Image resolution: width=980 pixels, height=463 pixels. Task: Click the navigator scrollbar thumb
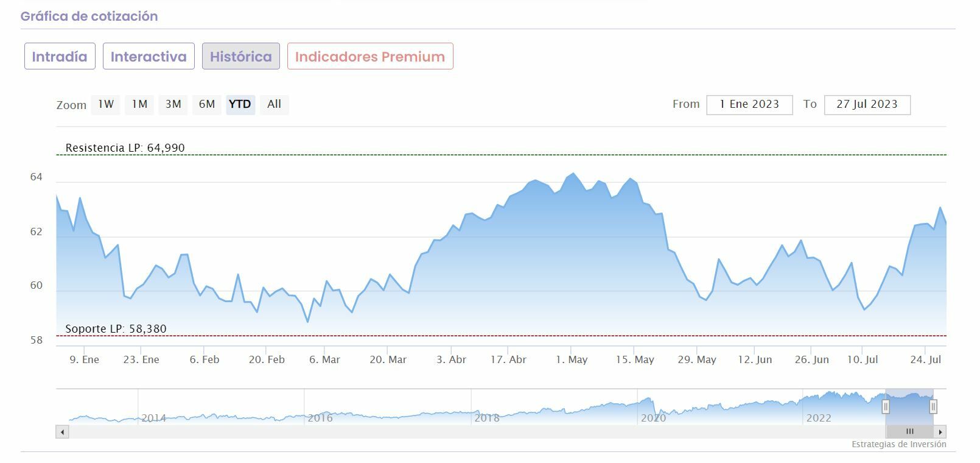click(x=909, y=432)
